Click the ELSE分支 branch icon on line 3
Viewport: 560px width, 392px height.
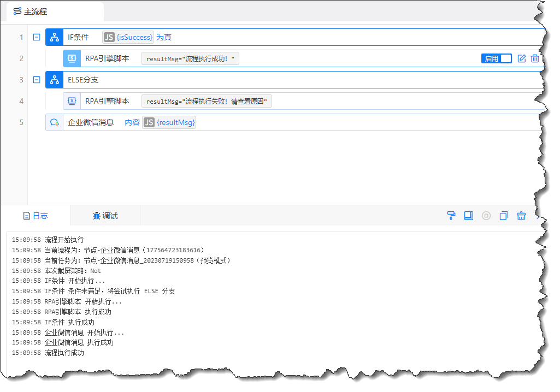(54, 80)
